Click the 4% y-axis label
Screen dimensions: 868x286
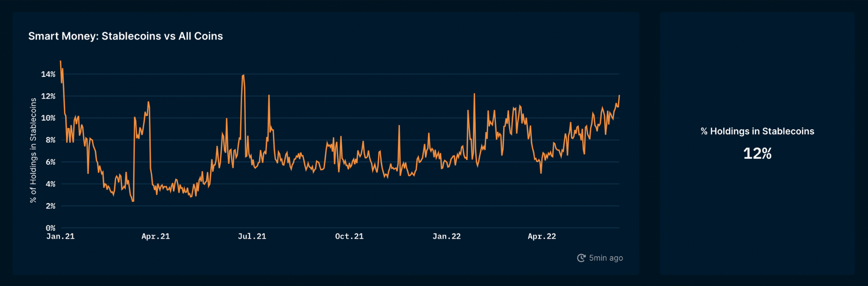[x=51, y=184]
